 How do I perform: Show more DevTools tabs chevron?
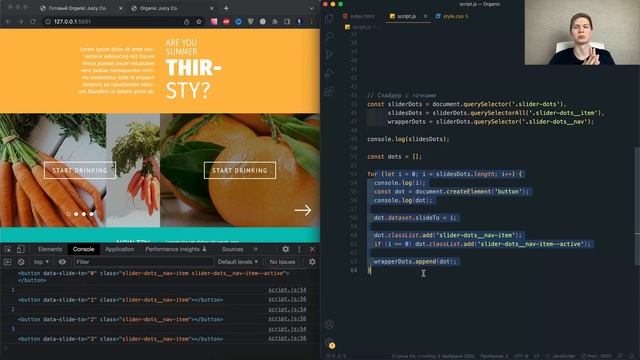click(256, 249)
